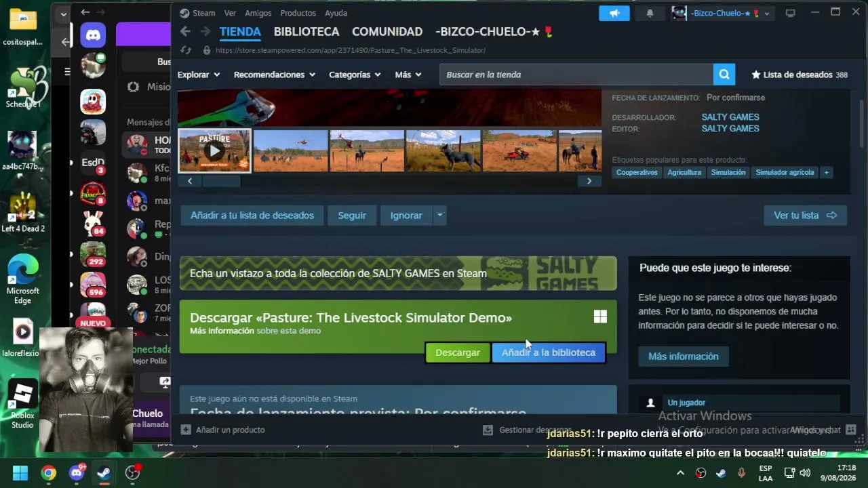Expand the Explorar store dropdown
The image size is (868, 488).
click(199, 75)
